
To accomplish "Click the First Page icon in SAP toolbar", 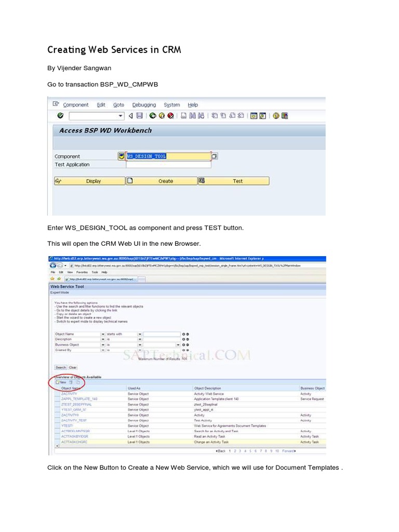I will tap(215, 116).
